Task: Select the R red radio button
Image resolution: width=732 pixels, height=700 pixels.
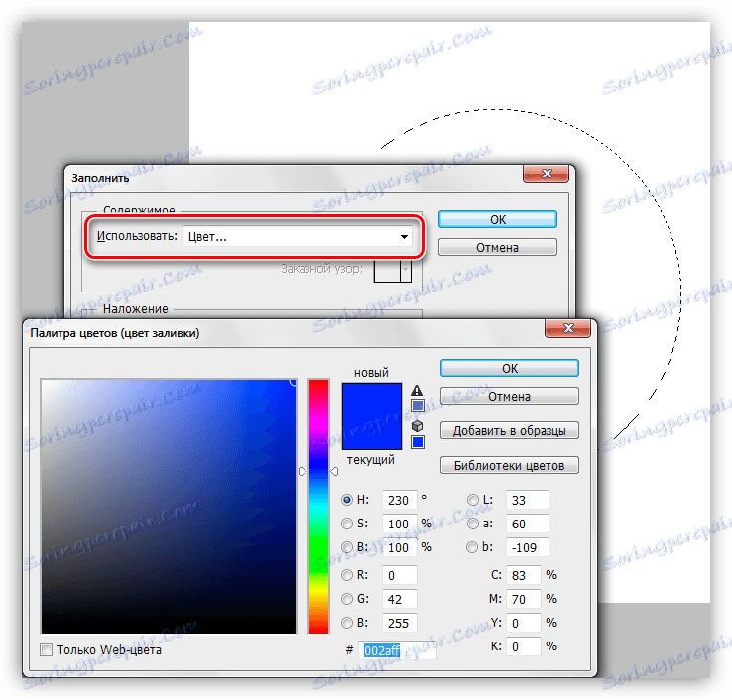Action: tap(347, 575)
